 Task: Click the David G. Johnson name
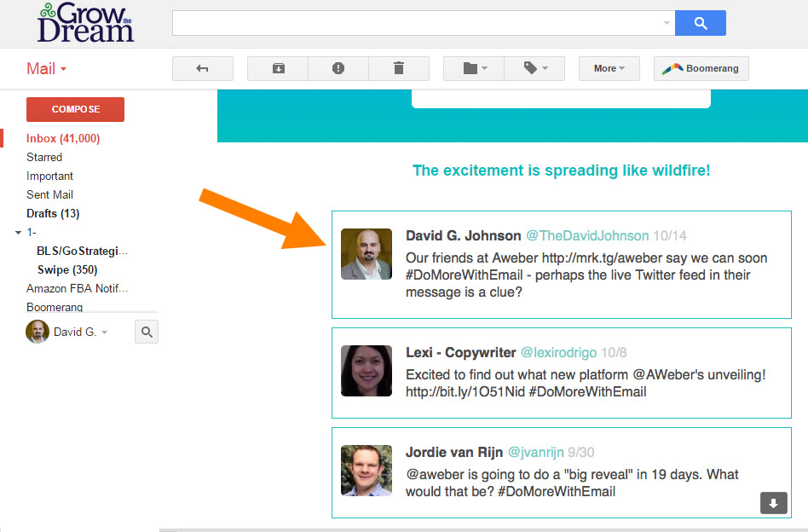point(464,235)
